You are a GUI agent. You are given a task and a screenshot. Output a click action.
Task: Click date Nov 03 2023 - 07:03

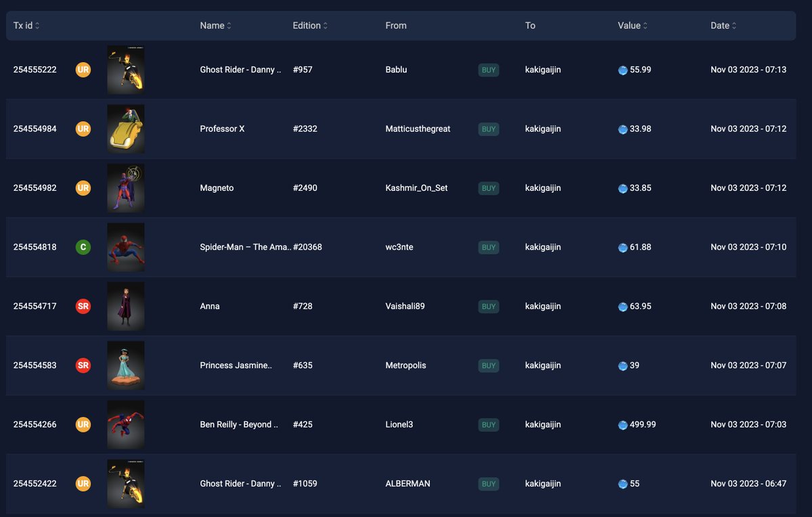click(x=748, y=424)
